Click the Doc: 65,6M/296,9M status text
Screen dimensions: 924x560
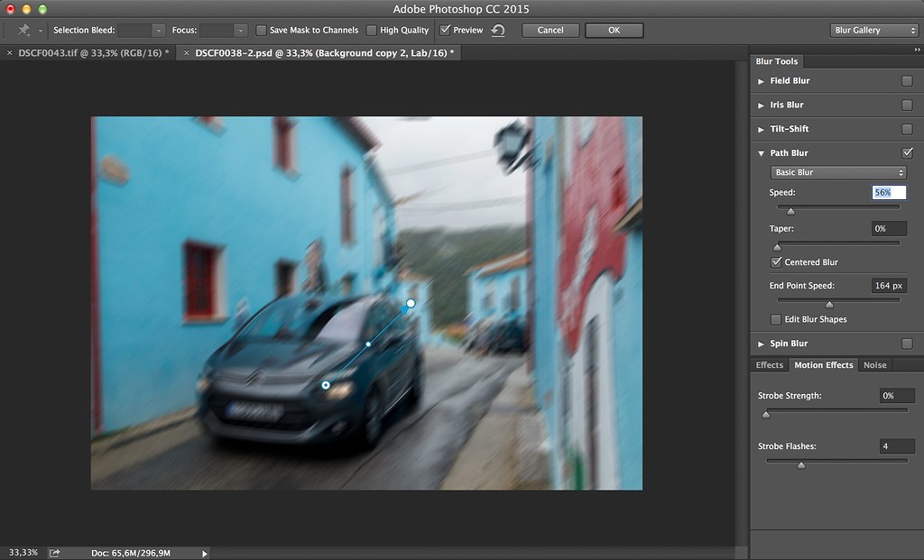(x=131, y=553)
